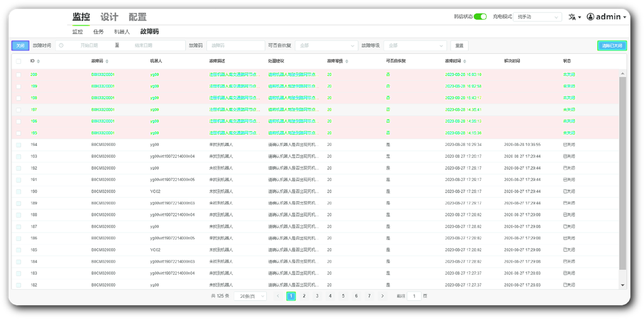Switch to the top 监控 main tab
Viewport: 644px width, 319px height.
(81, 17)
